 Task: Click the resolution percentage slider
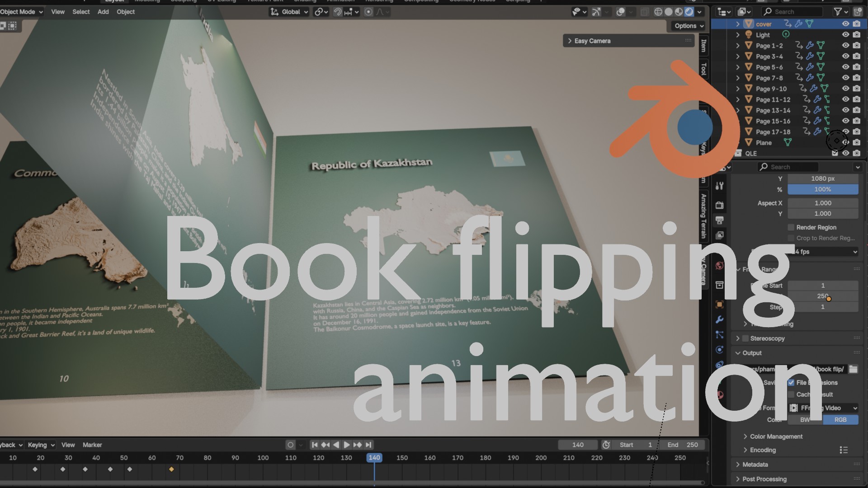[823, 189]
